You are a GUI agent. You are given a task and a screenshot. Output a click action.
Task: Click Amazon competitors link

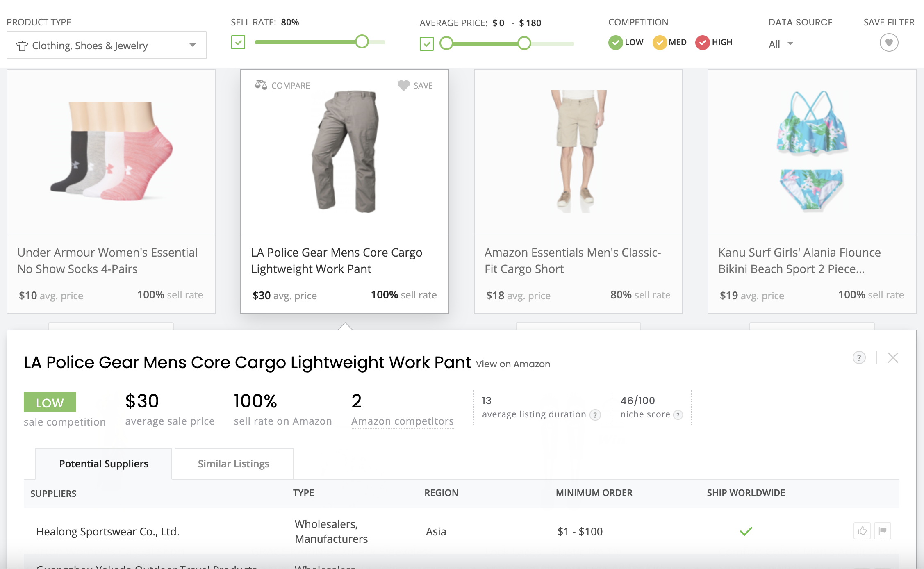(403, 421)
